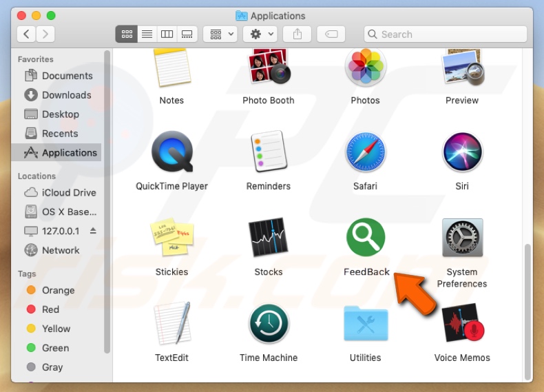Open the Action gear dropdown menu
This screenshot has height=392, width=544.
coord(260,34)
